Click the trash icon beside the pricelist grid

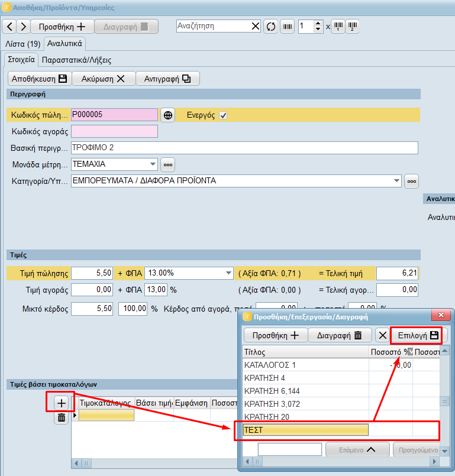61,418
